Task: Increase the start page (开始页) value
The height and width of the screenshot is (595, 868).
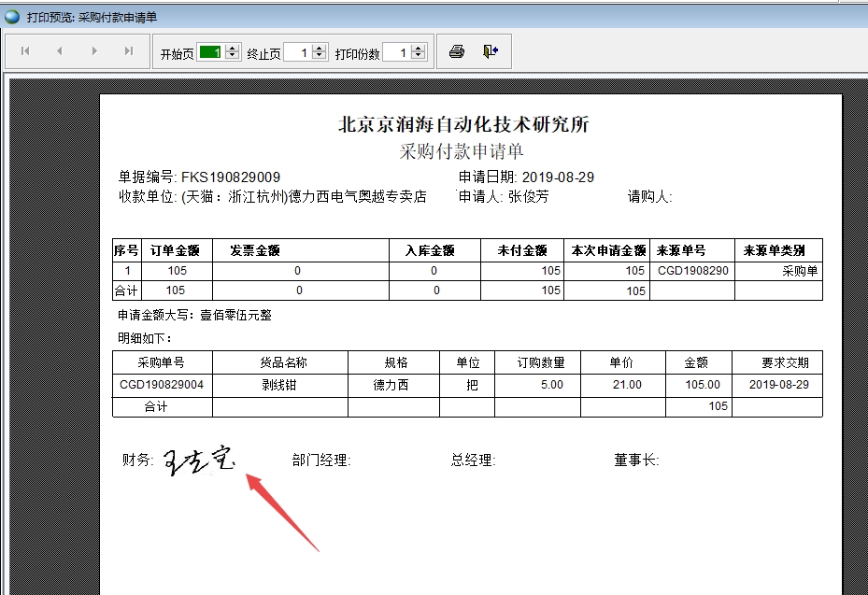Action: pos(233,49)
